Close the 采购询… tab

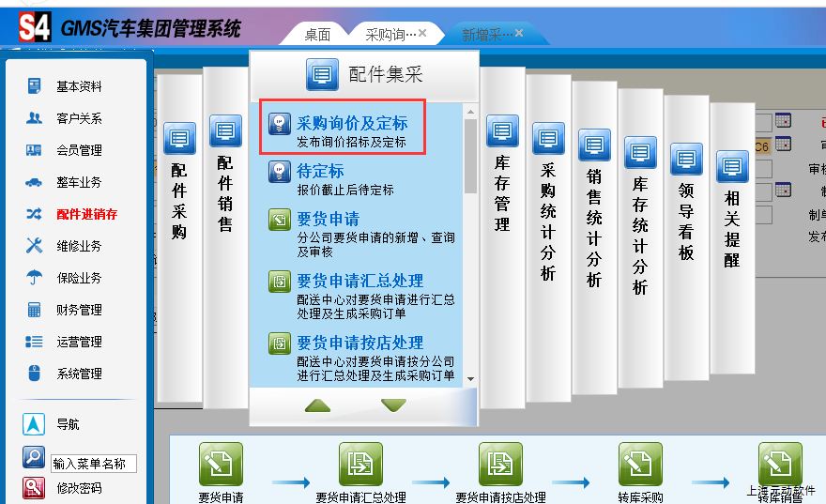pos(422,33)
